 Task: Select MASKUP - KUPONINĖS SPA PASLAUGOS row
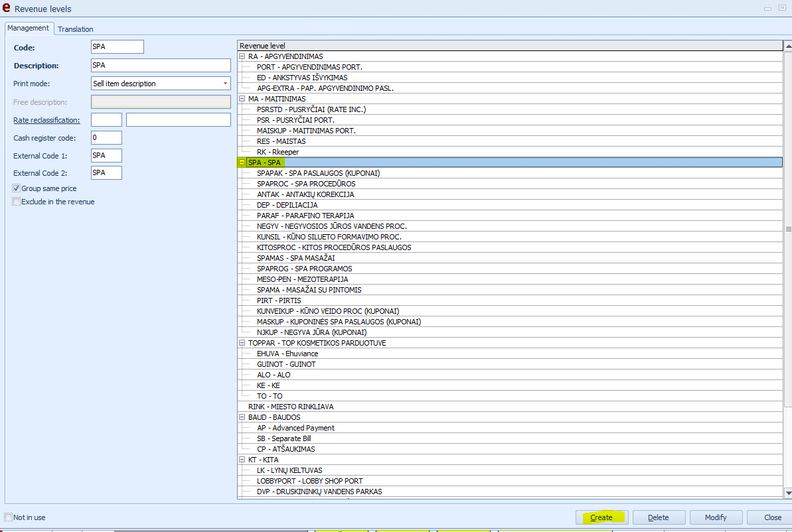click(x=510, y=322)
